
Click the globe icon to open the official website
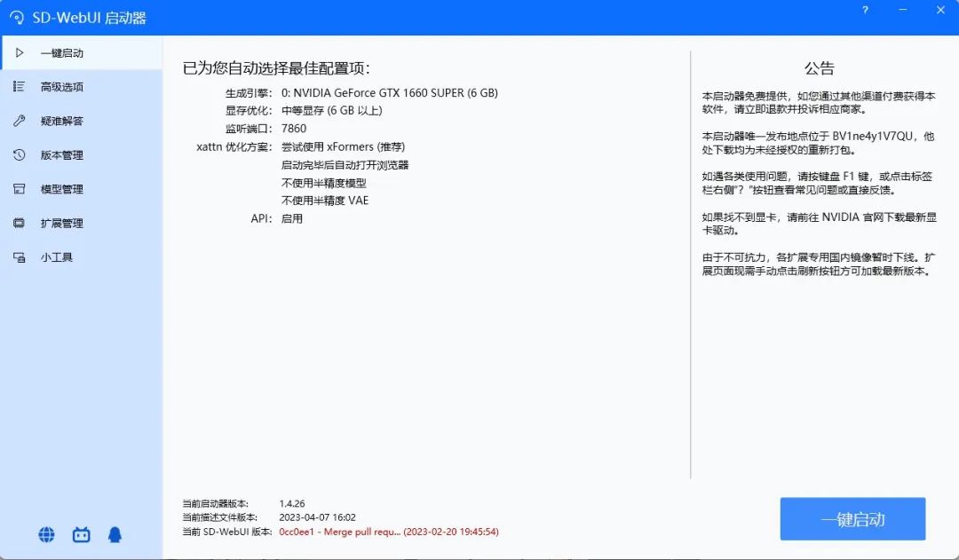[x=45, y=534]
